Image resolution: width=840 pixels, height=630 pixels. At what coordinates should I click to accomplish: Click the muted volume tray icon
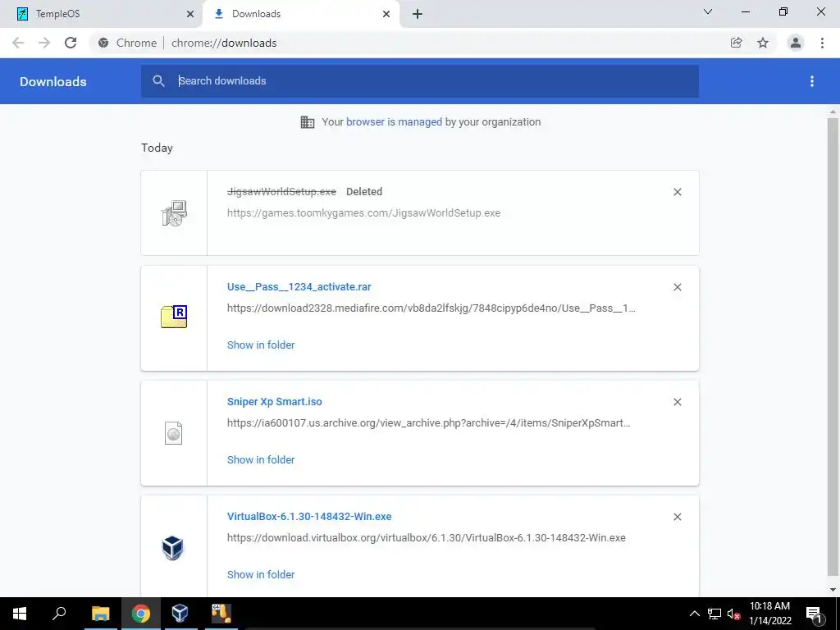click(x=733, y=614)
